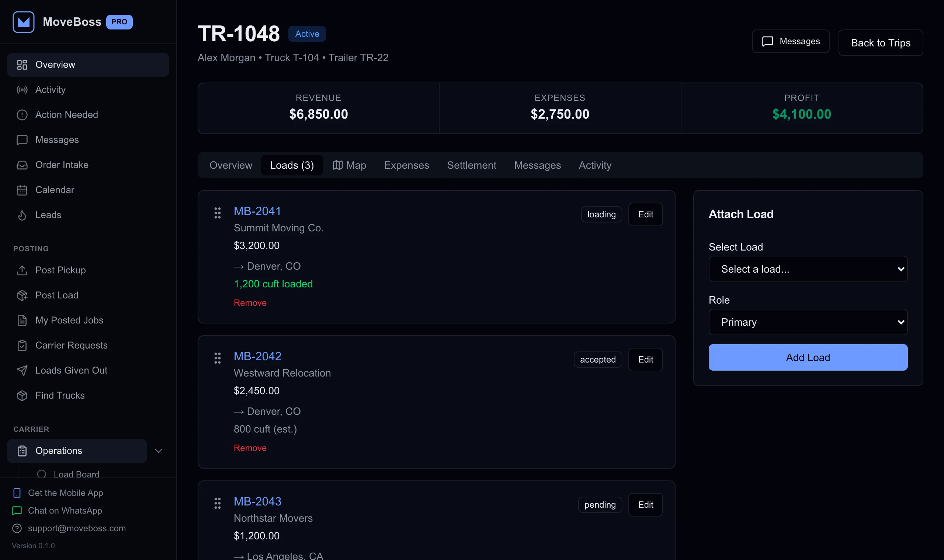Open the Select a load dropdown
Image resolution: width=944 pixels, height=560 pixels.
pyautogui.click(x=808, y=269)
